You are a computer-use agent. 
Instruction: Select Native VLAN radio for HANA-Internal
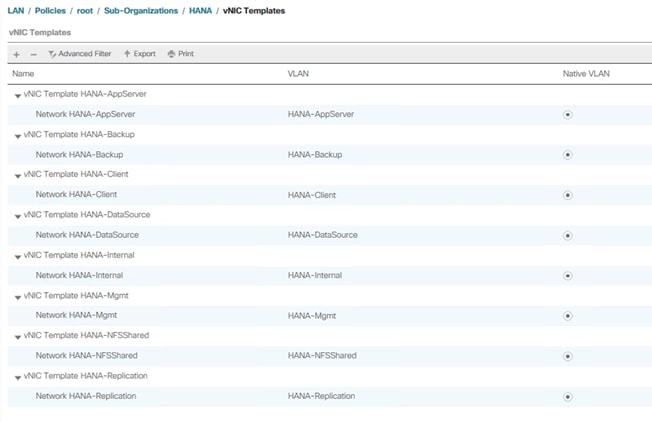coord(568,276)
